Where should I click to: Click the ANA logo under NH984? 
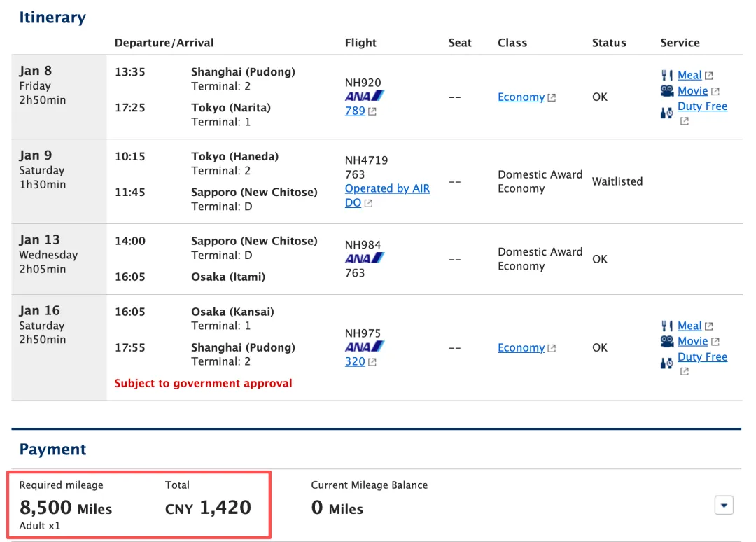(365, 258)
